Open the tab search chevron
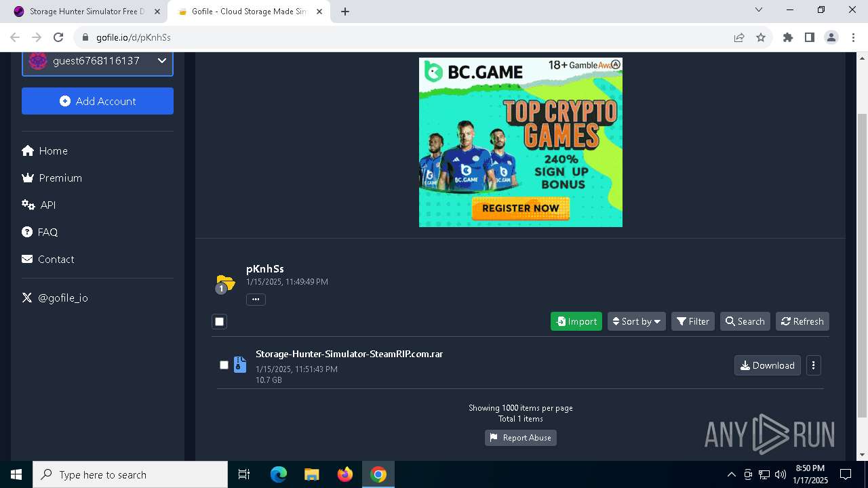This screenshot has width=868, height=488. pyautogui.click(x=759, y=9)
